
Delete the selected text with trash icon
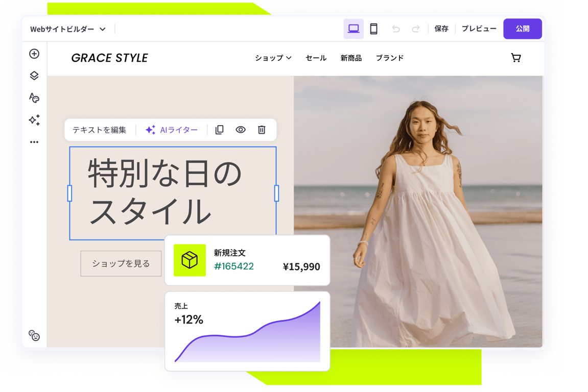click(262, 130)
